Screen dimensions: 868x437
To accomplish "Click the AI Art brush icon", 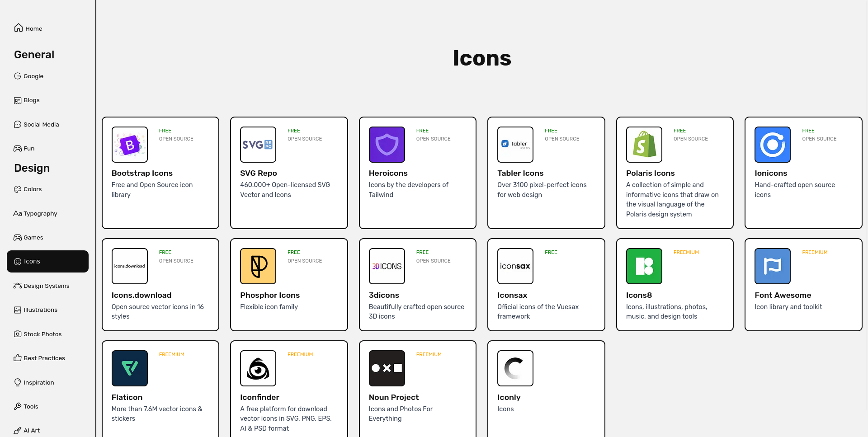I will (18, 430).
